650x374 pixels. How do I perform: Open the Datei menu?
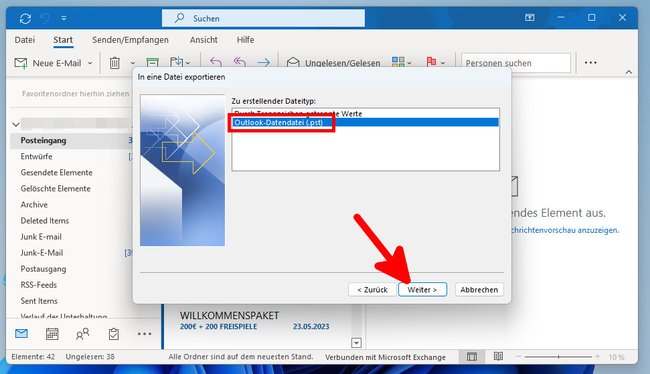point(24,40)
